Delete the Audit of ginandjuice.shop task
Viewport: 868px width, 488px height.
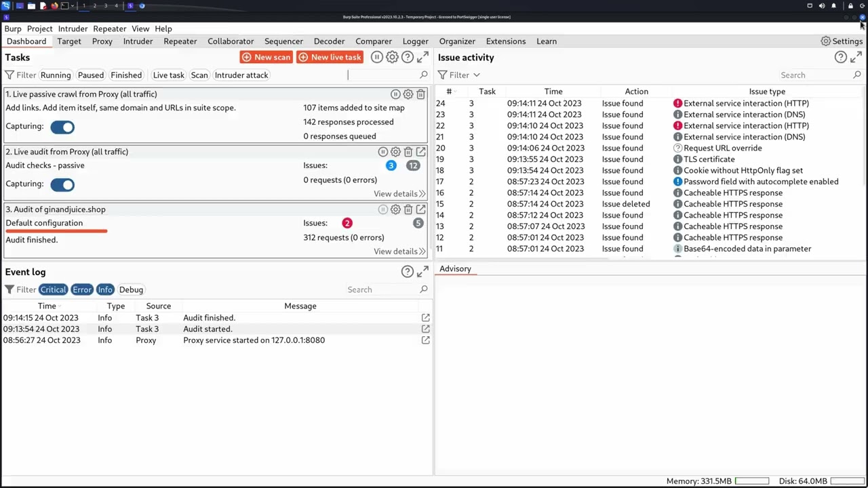408,209
